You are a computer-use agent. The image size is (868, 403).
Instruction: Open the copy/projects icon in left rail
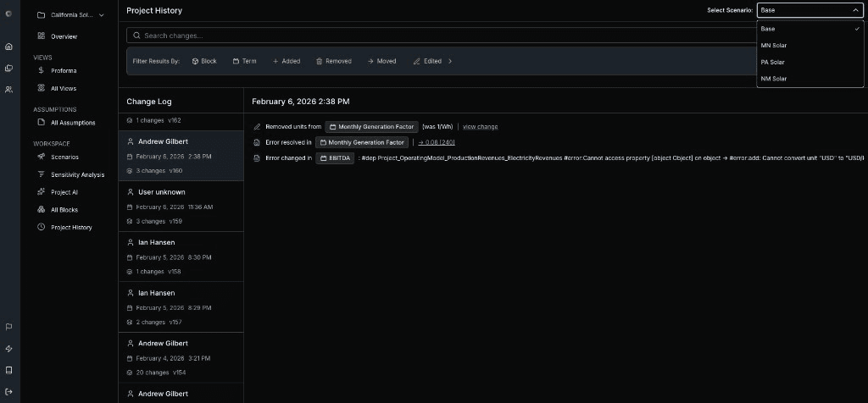click(8, 68)
